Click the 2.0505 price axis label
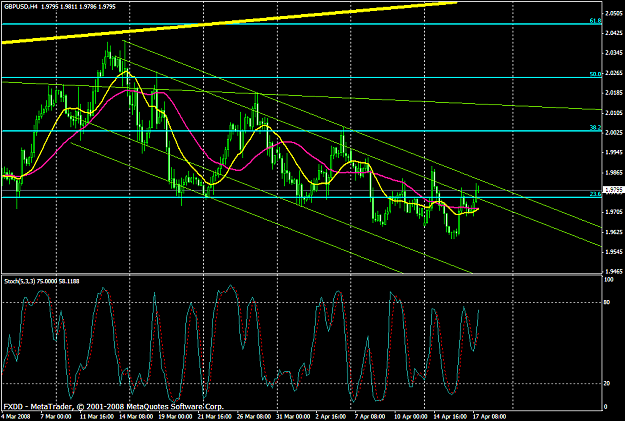Viewport: 625px width, 421px height. 614,14
